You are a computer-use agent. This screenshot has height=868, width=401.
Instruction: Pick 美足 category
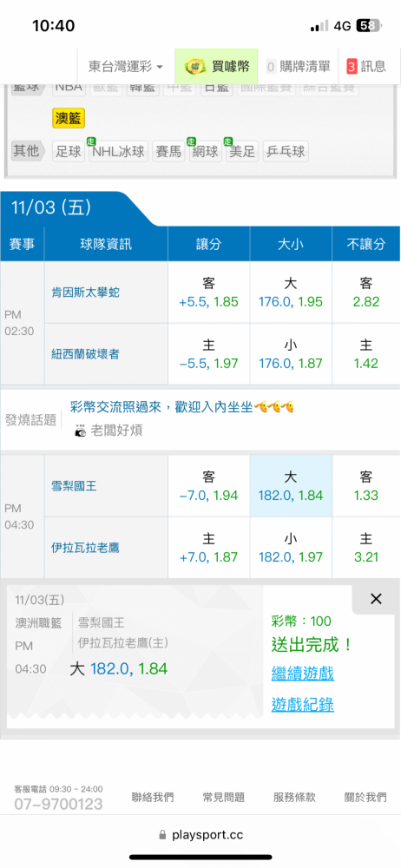(x=242, y=151)
